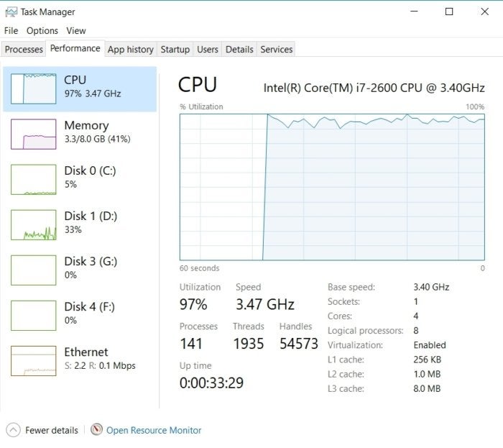Click the Disk 3 (G:) graph thumbnail
Image resolution: width=503 pixels, height=448 pixels.
(33, 270)
